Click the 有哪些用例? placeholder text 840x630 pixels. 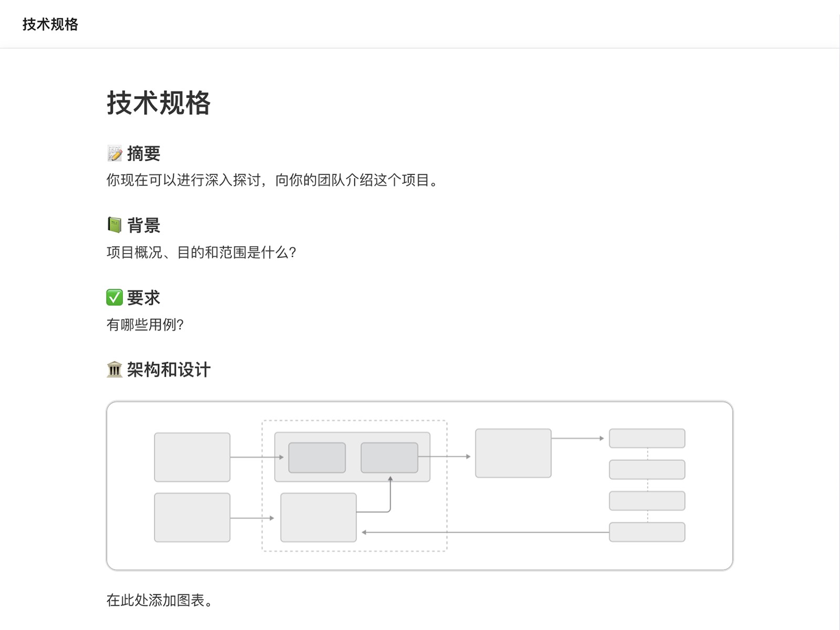tap(145, 325)
